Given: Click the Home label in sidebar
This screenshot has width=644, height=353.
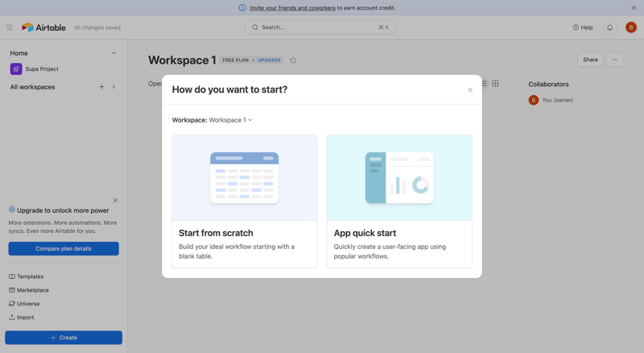Looking at the screenshot, I should point(19,53).
